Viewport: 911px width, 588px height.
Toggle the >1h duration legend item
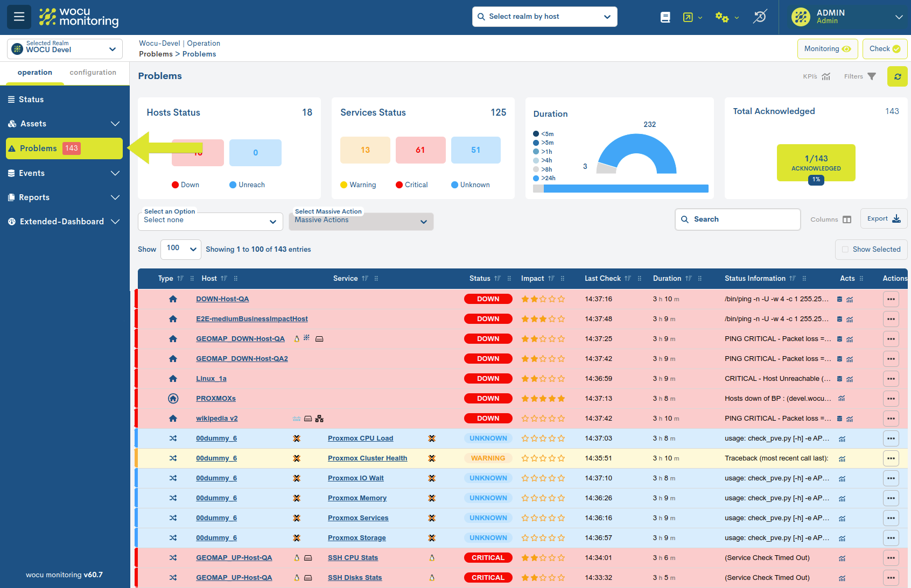543,152
